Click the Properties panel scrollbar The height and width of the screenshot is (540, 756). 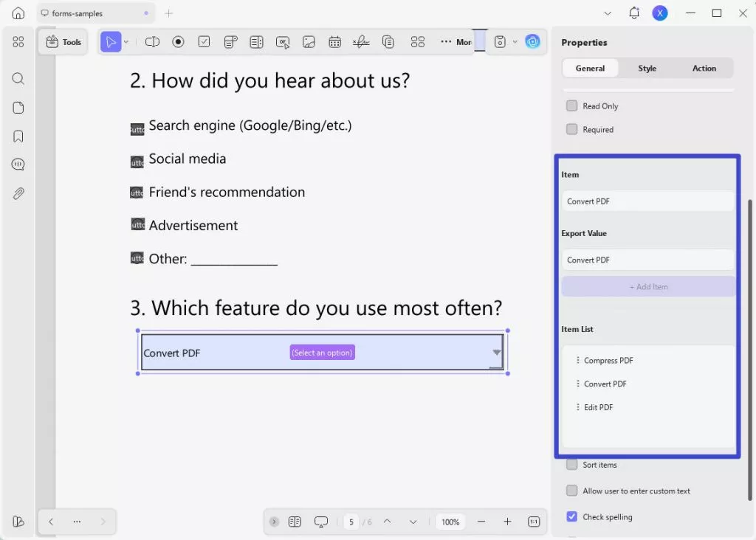pyautogui.click(x=750, y=350)
